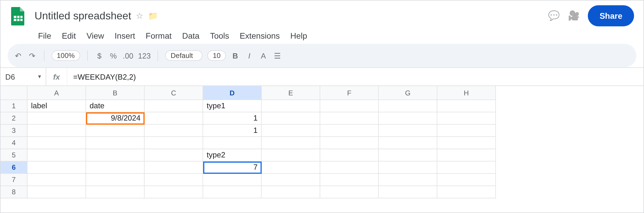This screenshot has width=644, height=213.
Task: Open the 123 number formats
Action: coord(144,56)
